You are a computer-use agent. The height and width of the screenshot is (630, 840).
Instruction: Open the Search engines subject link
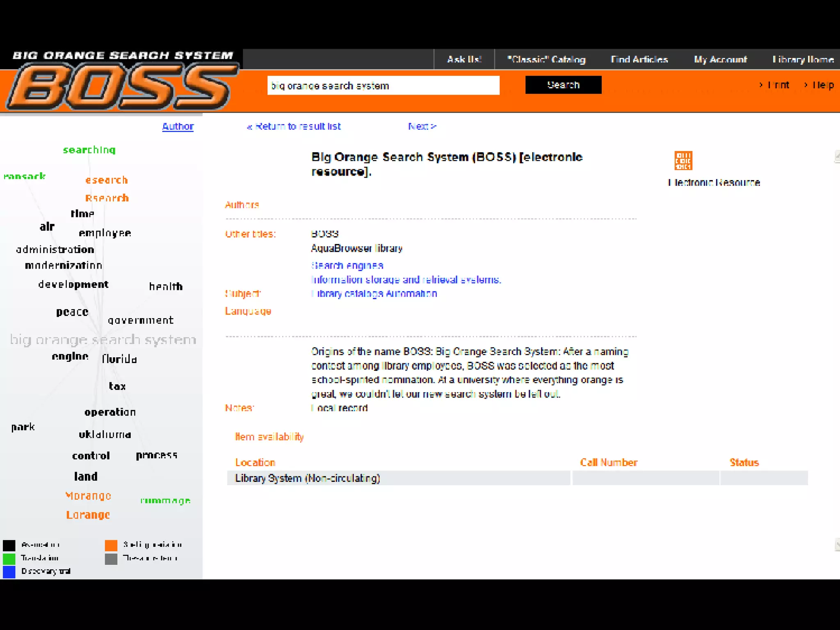(347, 265)
